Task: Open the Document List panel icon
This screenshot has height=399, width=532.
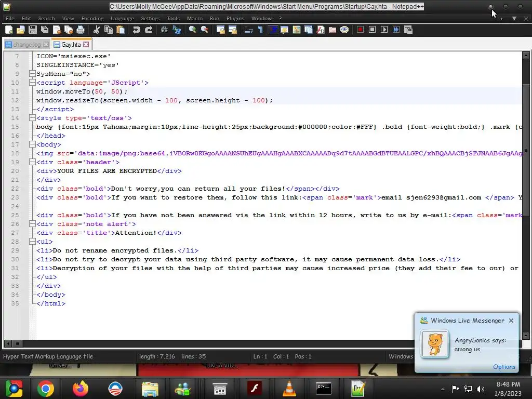Action: [x=309, y=30]
